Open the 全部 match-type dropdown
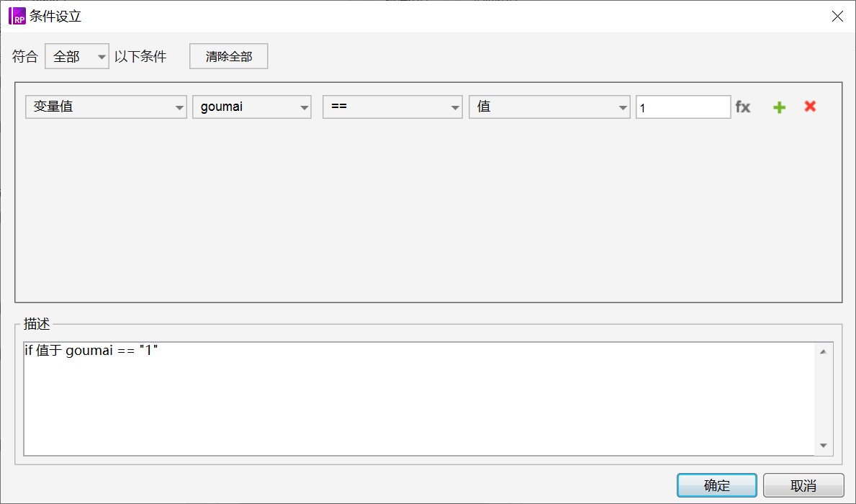The image size is (856, 504). (x=77, y=56)
